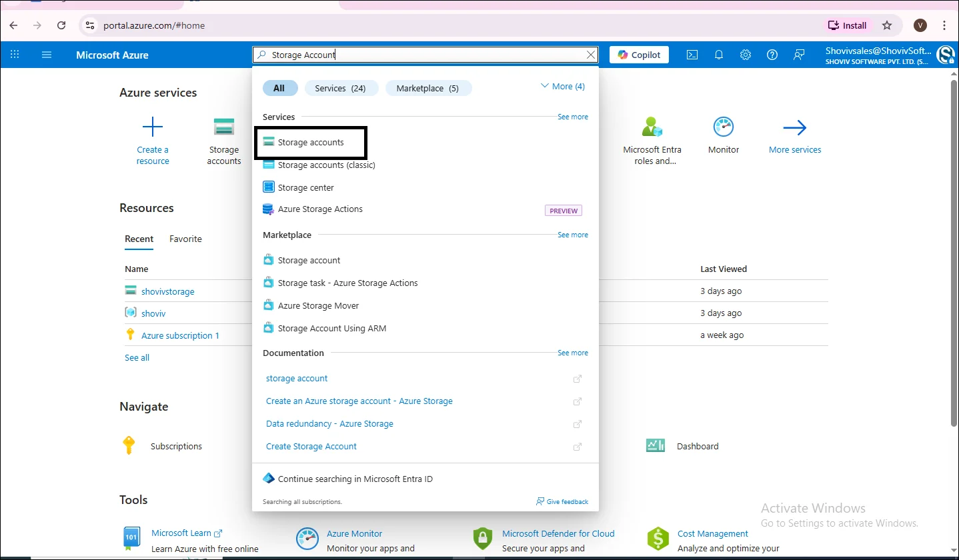Click See more for Services
Screen dimensions: 959x560
[x=573, y=117]
